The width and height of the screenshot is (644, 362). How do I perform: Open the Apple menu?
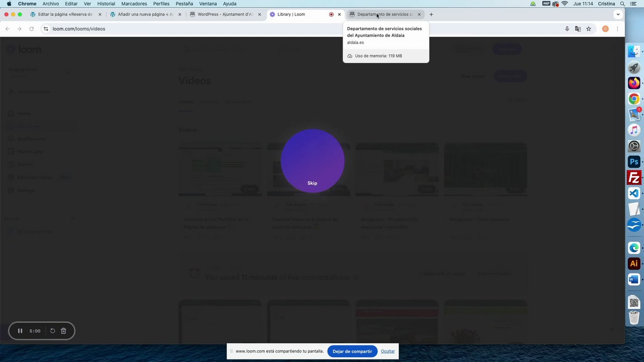coord(9,4)
